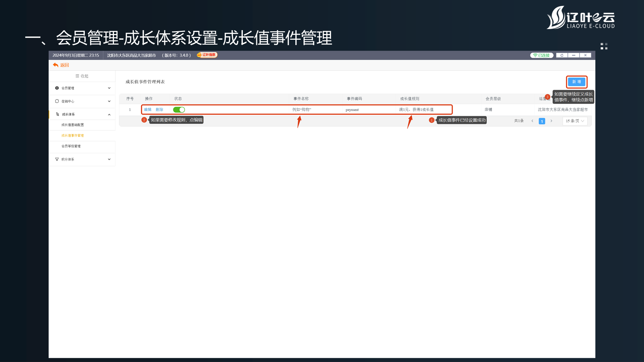Click the four-square grid icon on slide
Viewport: 644px width, 362px height.
click(x=604, y=46)
